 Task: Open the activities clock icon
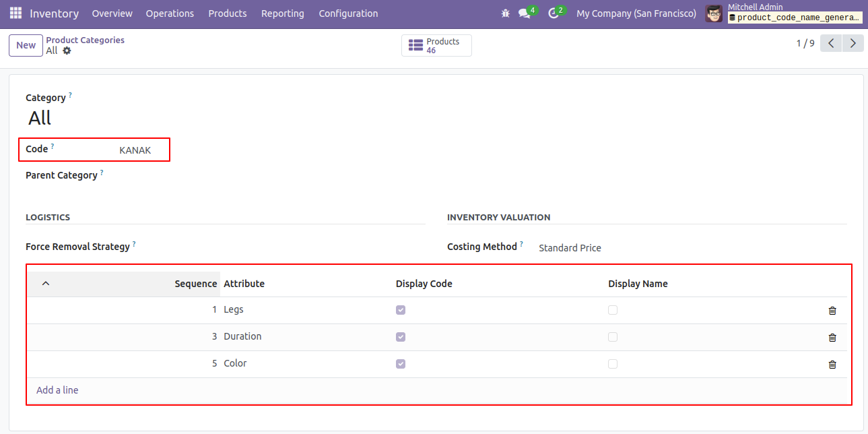coord(554,13)
